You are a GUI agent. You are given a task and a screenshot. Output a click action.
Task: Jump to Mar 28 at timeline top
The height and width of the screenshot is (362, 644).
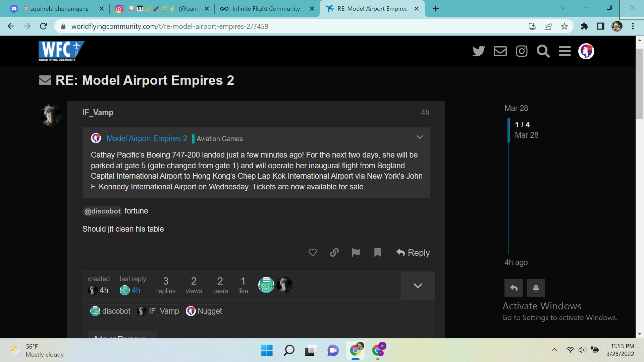pos(516,108)
